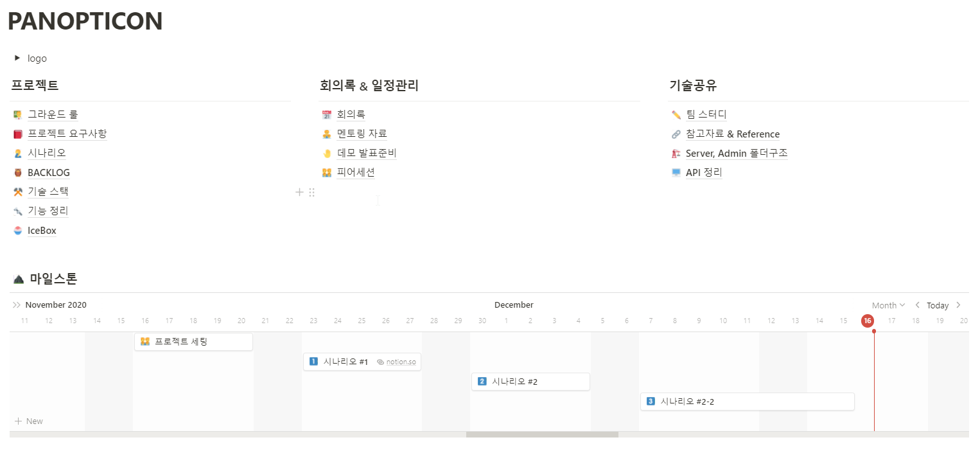Click the calendar icon beside 회의록

[326, 114]
